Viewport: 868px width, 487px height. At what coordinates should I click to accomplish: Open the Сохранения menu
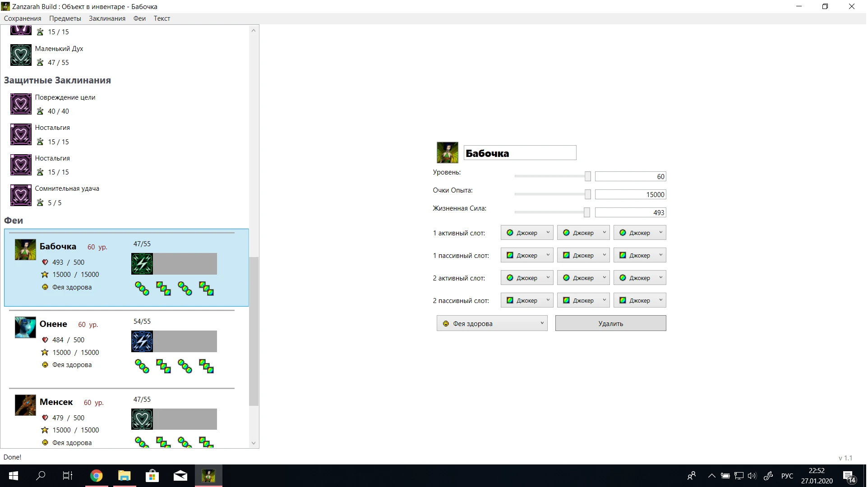coord(23,18)
